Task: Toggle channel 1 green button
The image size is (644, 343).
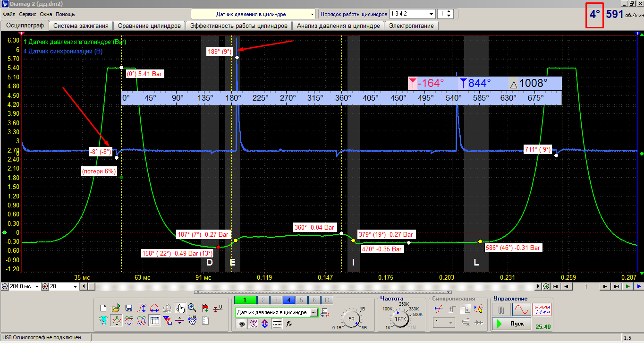Action: [246, 300]
